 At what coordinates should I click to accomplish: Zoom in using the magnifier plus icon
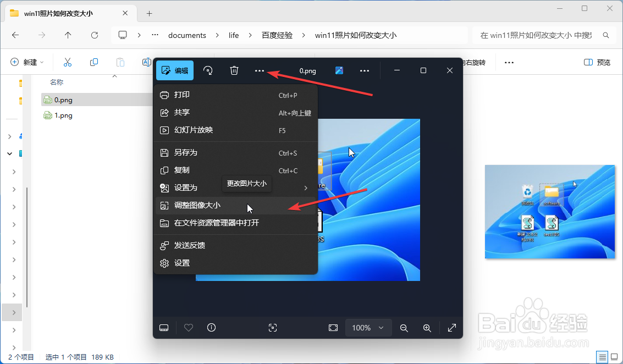pyautogui.click(x=427, y=328)
